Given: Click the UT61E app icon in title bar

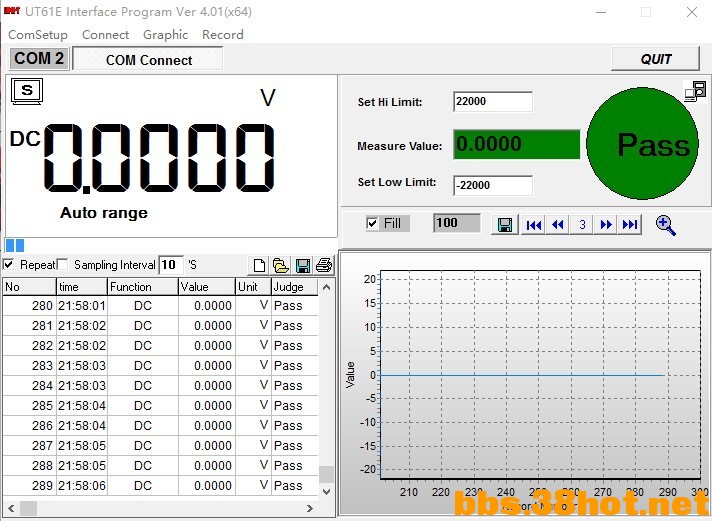Looking at the screenshot, I should pos(12,11).
